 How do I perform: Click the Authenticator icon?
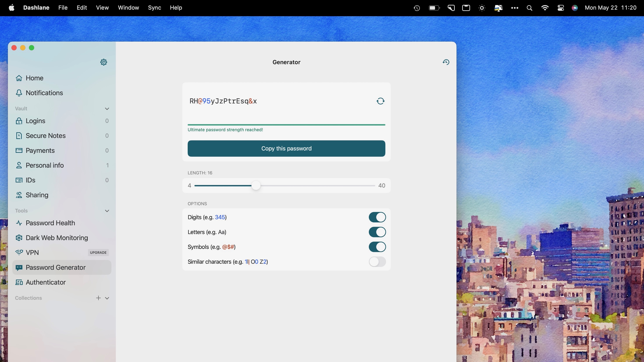point(19,282)
